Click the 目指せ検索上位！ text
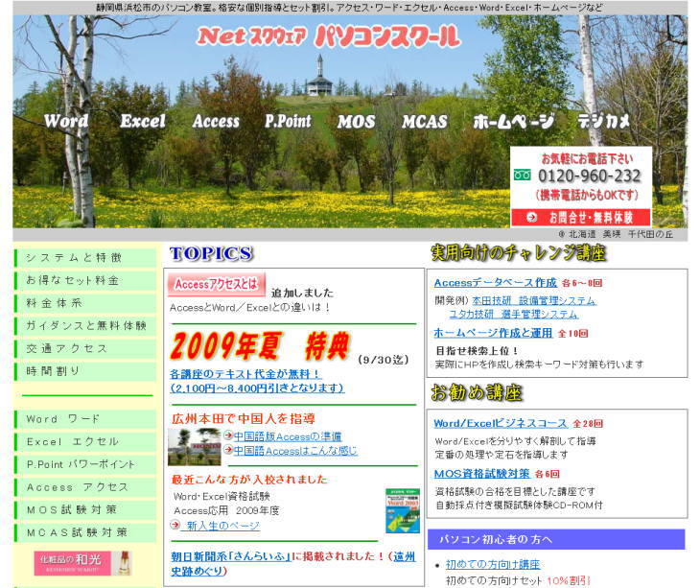This screenshot has height=588, width=700. (x=478, y=351)
